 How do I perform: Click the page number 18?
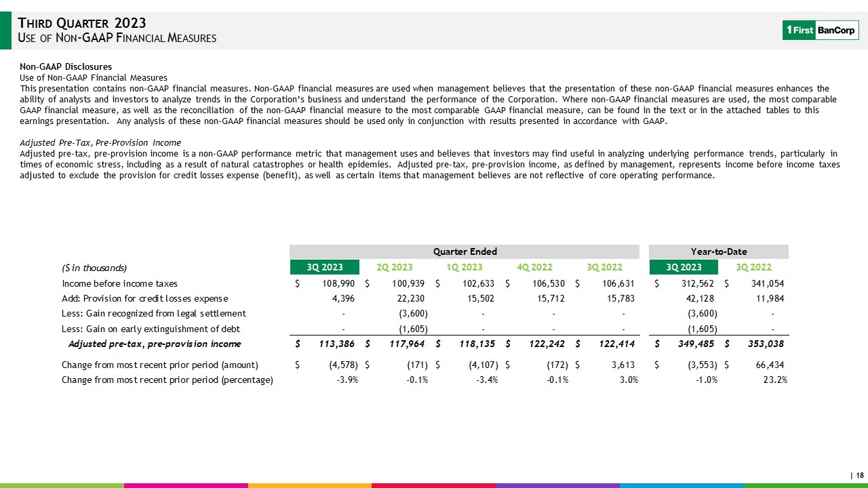click(x=859, y=476)
